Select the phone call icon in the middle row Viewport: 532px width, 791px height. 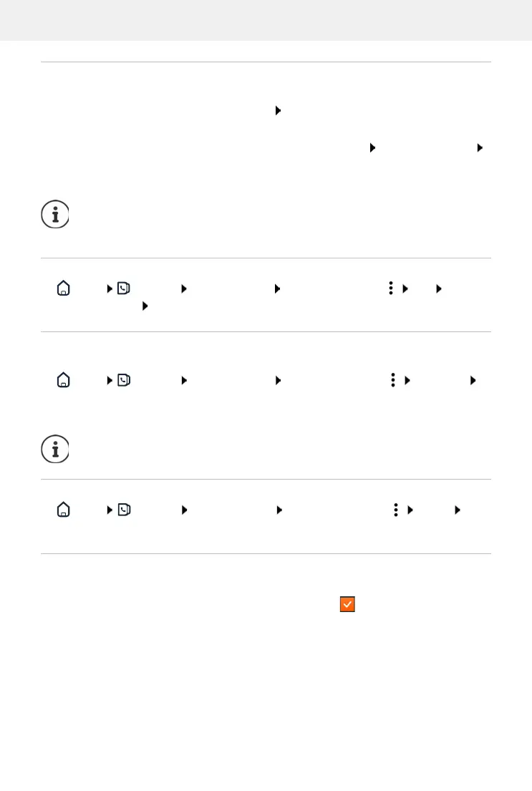[124, 380]
